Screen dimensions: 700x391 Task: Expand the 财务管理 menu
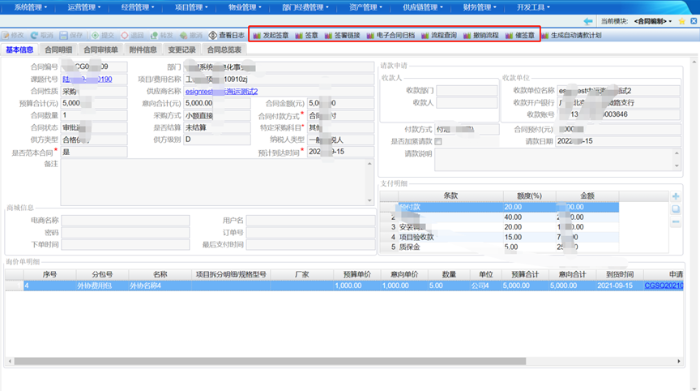[x=479, y=7]
